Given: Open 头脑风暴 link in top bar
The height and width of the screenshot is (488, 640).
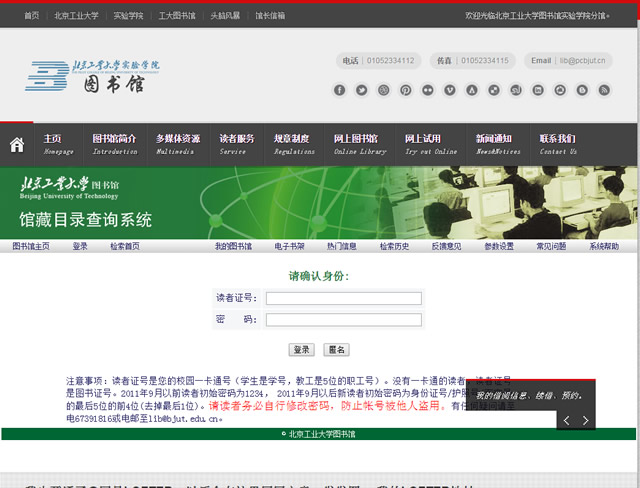Looking at the screenshot, I should click(225, 16).
